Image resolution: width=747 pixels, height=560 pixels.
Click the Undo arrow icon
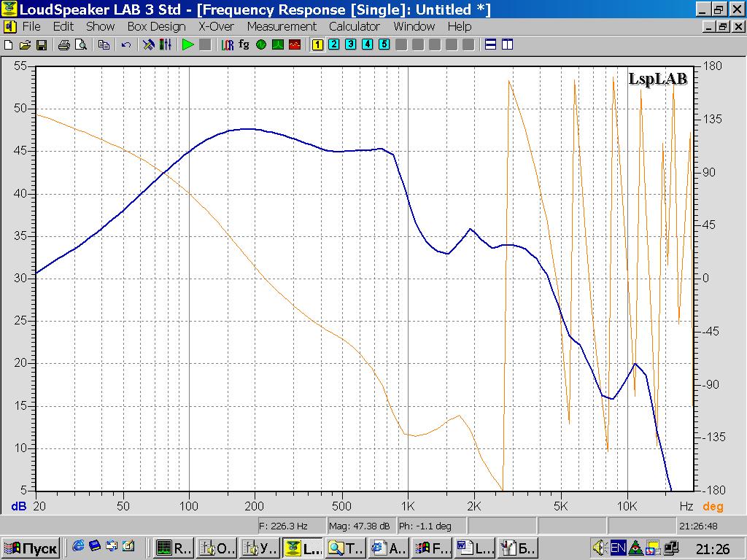[x=126, y=44]
